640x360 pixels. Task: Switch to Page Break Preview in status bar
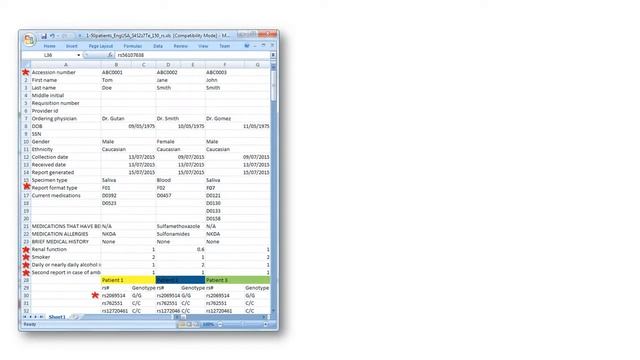196,324
